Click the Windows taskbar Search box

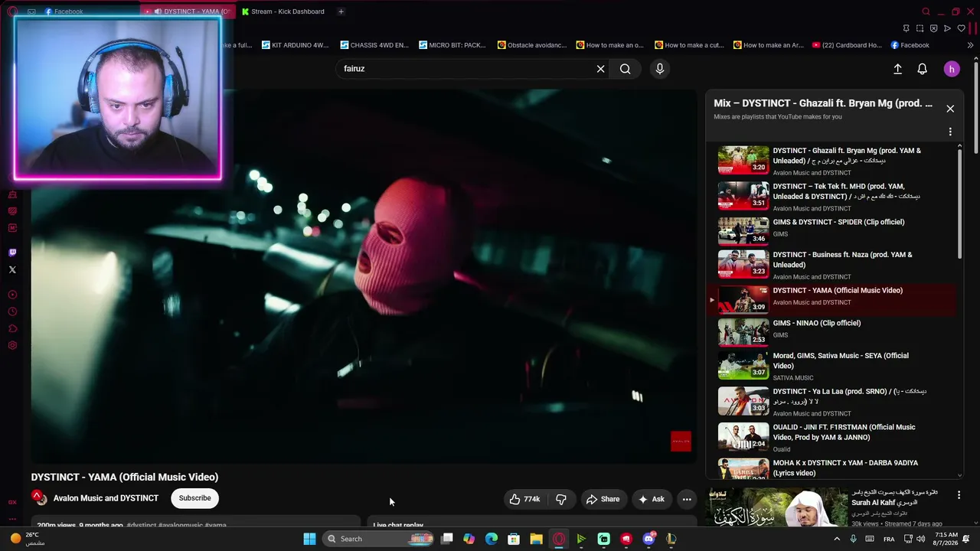click(378, 539)
